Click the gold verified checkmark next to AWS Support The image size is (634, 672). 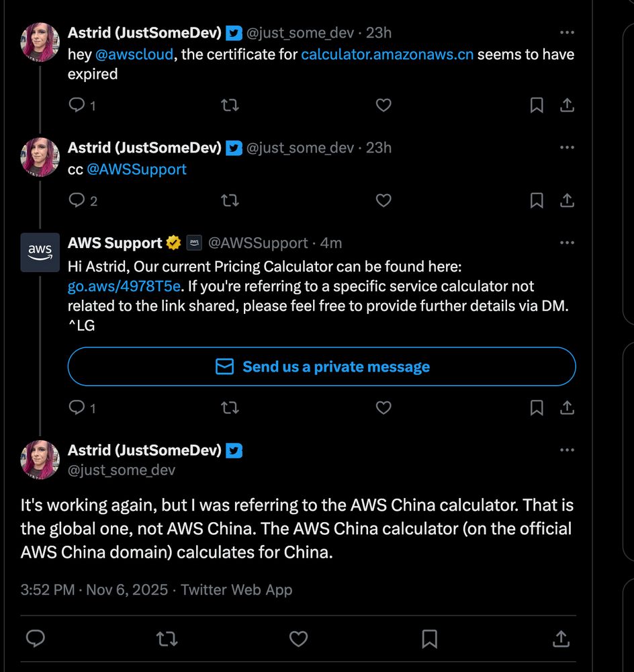click(x=173, y=243)
